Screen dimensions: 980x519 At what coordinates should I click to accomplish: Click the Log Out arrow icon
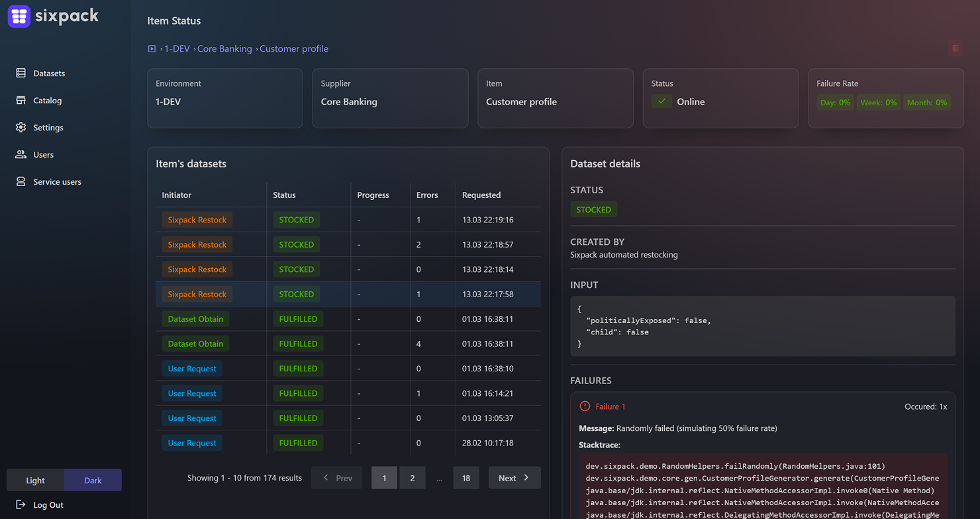(21, 504)
